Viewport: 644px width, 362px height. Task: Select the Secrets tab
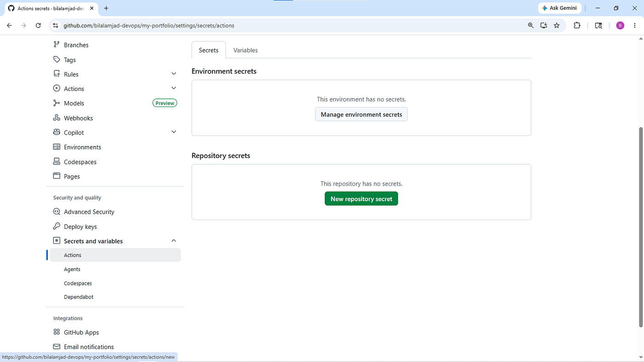pos(208,50)
